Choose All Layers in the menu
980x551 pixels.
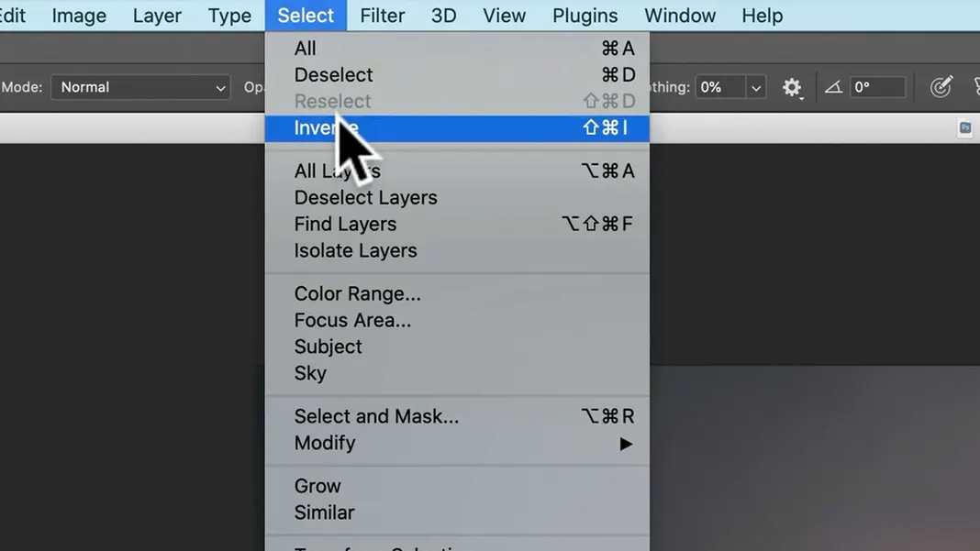click(458, 171)
